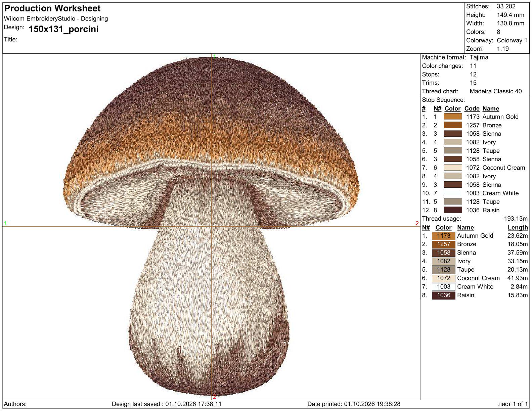Image resolution: width=532 pixels, height=411 pixels.
Task: Click the red marker 2 at design bottom
Action: point(214,397)
